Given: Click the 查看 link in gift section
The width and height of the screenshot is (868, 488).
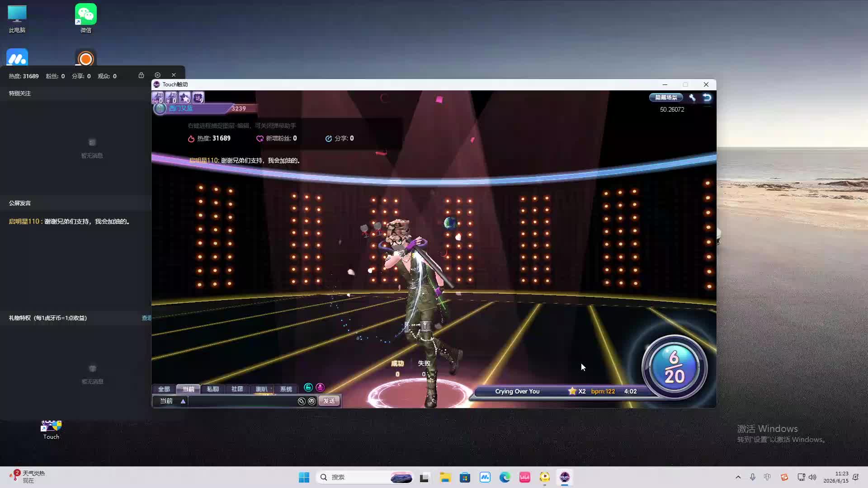Looking at the screenshot, I should 146,318.
